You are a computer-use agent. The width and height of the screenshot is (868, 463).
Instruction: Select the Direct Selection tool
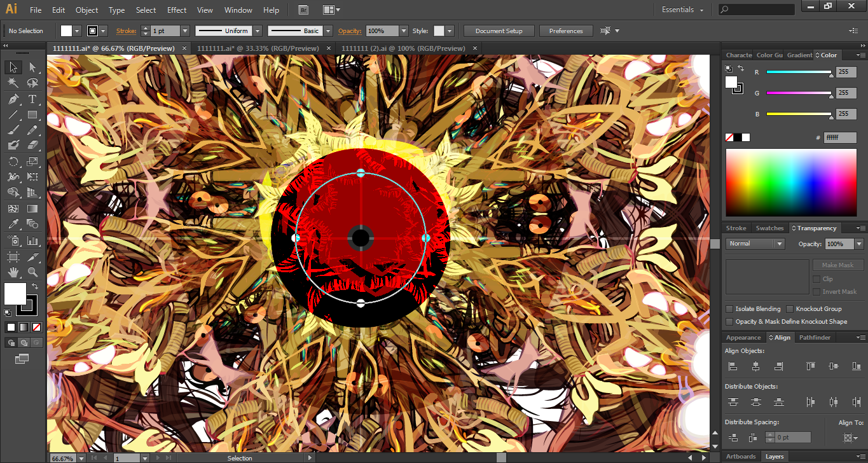pos(32,67)
